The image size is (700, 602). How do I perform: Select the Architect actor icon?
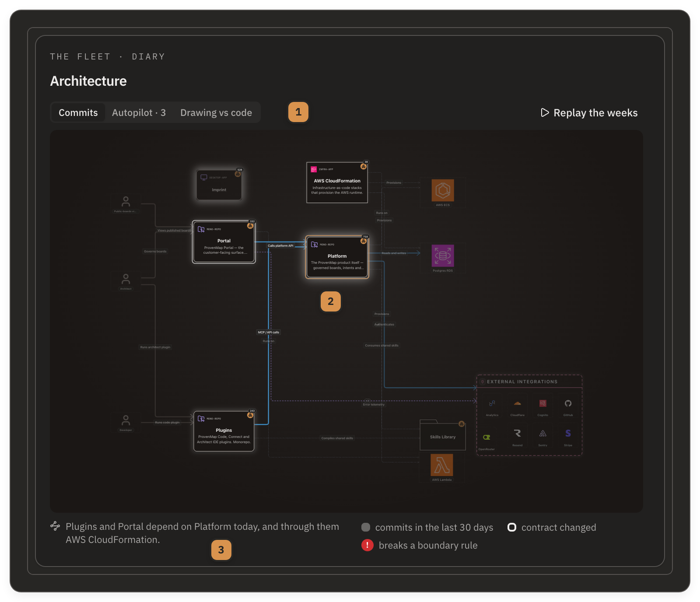tap(126, 279)
